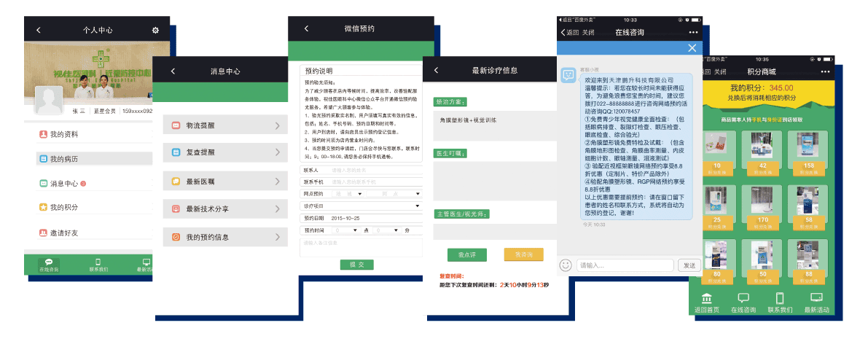Viewport: 868px width, 355px height.
Task: Expand the 物流提醒 row chevron
Action: click(277, 126)
